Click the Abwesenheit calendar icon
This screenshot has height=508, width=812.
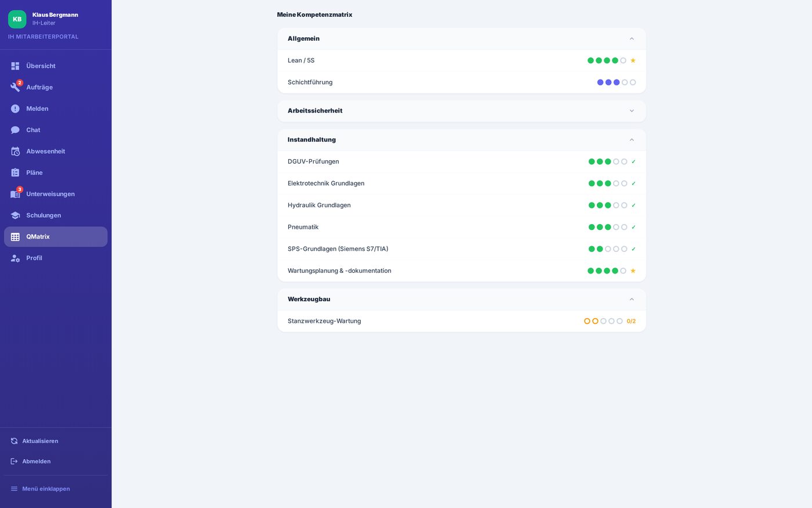click(15, 152)
